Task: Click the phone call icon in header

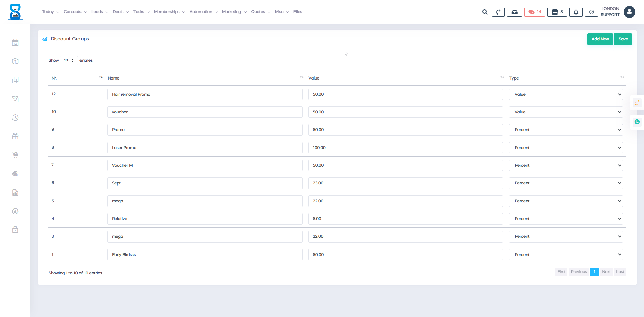Action: (498, 12)
